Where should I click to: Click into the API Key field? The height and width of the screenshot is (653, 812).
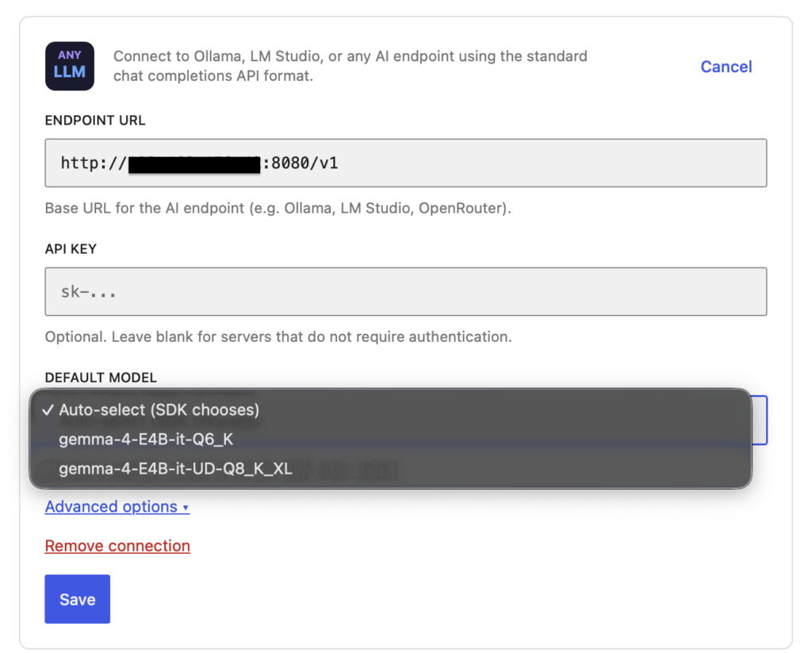(405, 292)
